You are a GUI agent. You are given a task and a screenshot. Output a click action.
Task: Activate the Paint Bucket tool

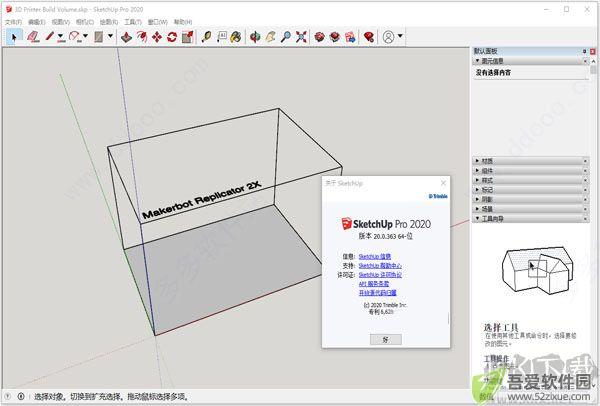[x=236, y=37]
